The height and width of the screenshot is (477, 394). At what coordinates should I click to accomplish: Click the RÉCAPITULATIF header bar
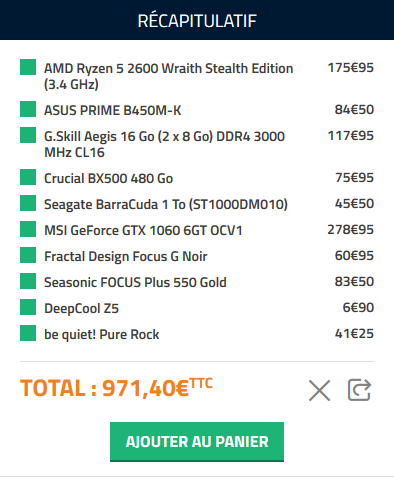197,20
